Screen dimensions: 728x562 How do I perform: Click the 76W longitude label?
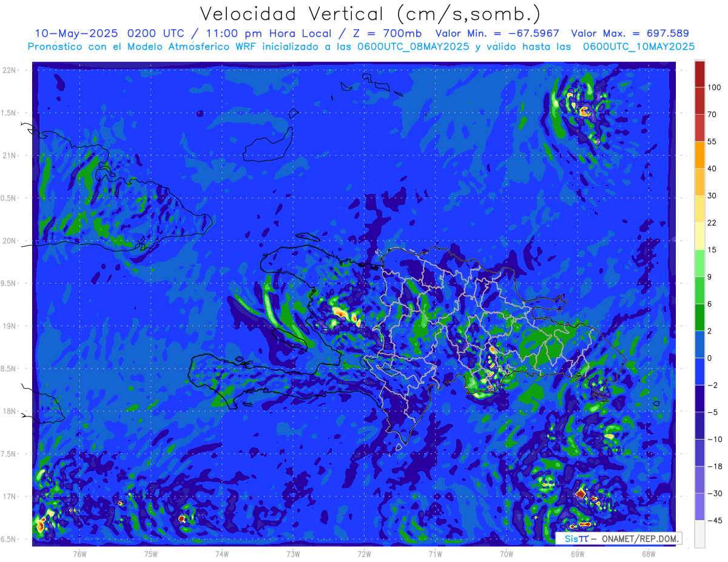coord(79,554)
